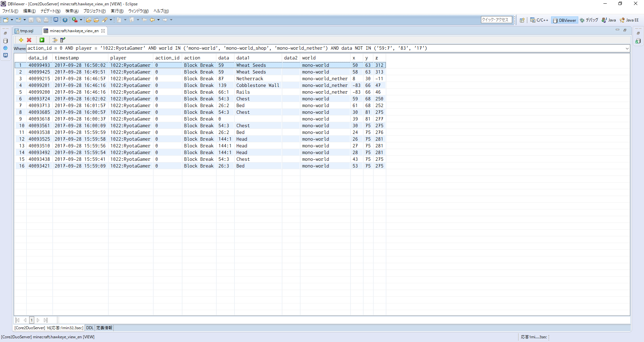Viewport: 644px width, 342px height.
Task: Click the Forward arrow toolbar icon
Action: click(165, 20)
